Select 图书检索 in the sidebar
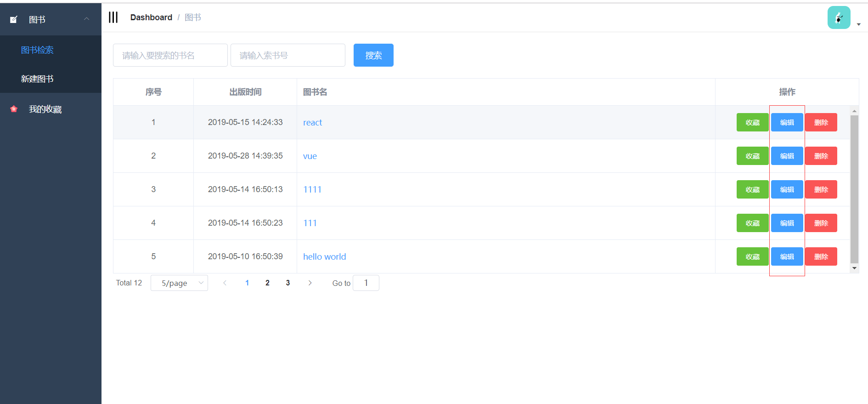This screenshot has height=404, width=868. pyautogui.click(x=37, y=50)
